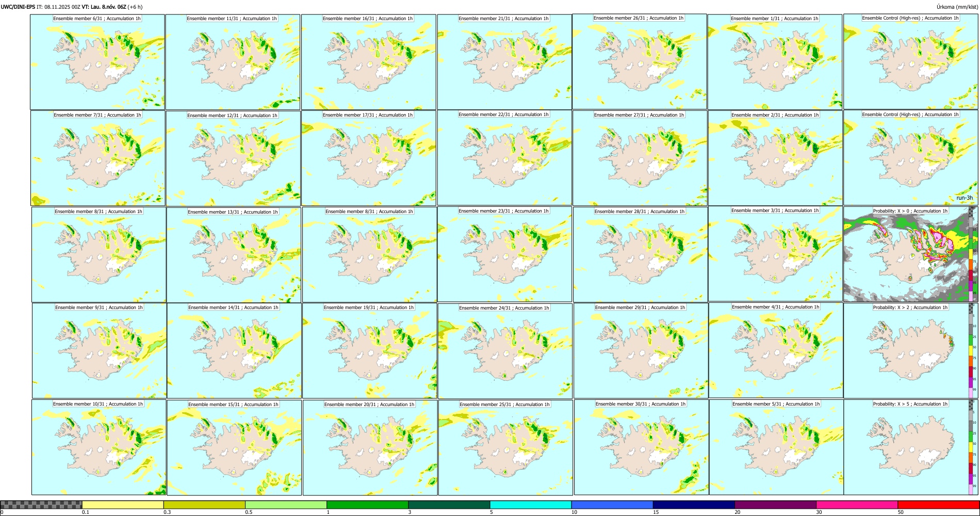Pick the olive 0.3–0.5 legend swatch
The height and width of the screenshot is (516, 980).
click(204, 505)
